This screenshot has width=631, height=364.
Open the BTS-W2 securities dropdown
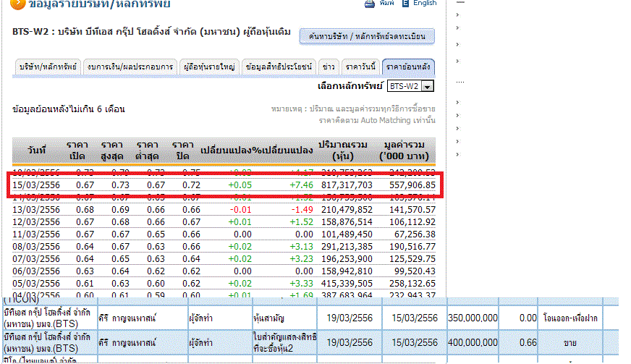point(410,86)
